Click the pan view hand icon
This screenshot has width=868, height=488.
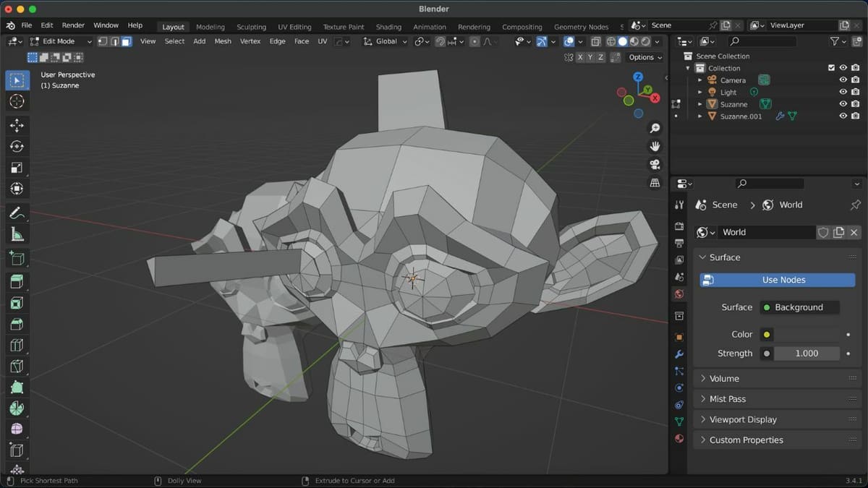coord(655,147)
